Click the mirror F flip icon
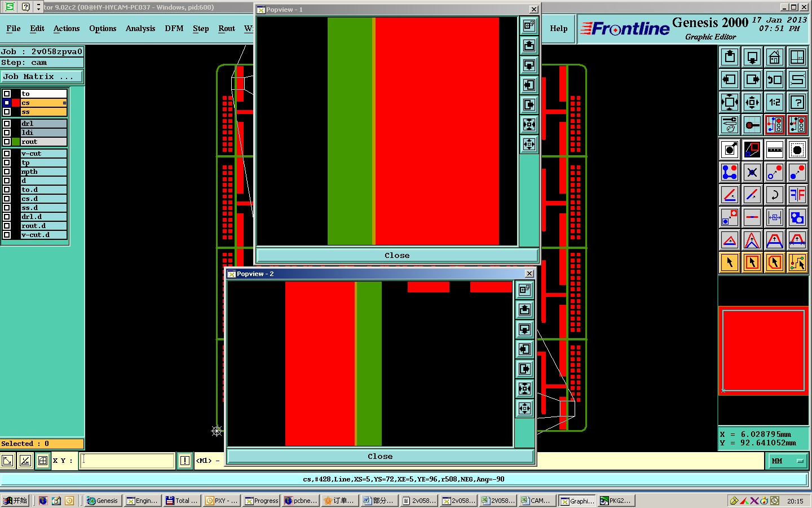Image resolution: width=812 pixels, height=508 pixels. pyautogui.click(x=797, y=195)
